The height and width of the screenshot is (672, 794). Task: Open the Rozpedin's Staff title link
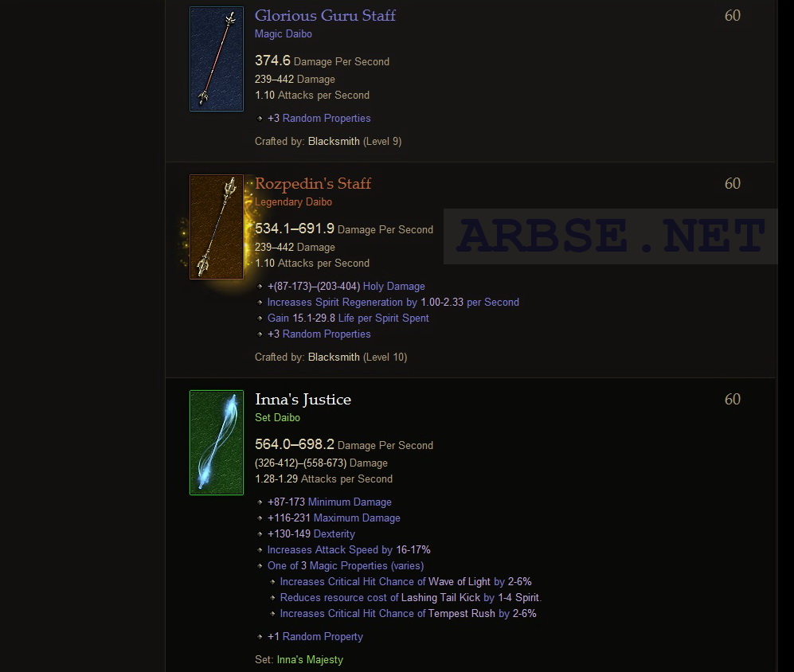click(x=313, y=184)
